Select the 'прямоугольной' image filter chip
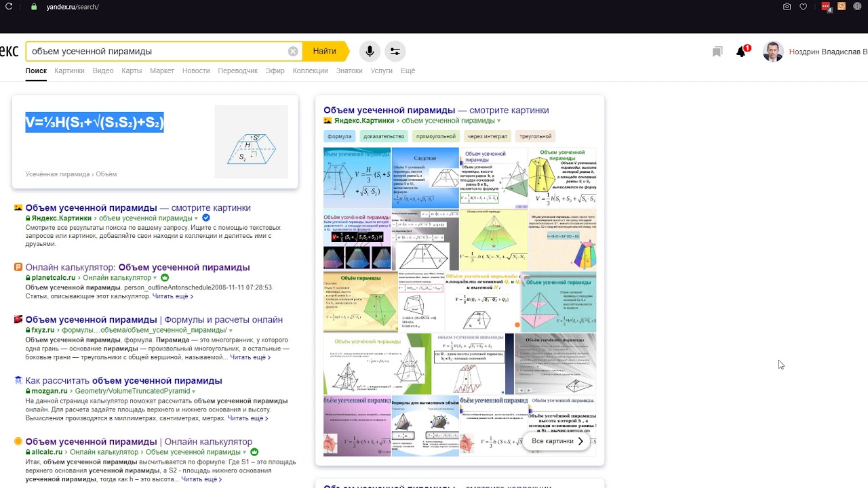Screen dimensions: 868x488 [x=436, y=136]
